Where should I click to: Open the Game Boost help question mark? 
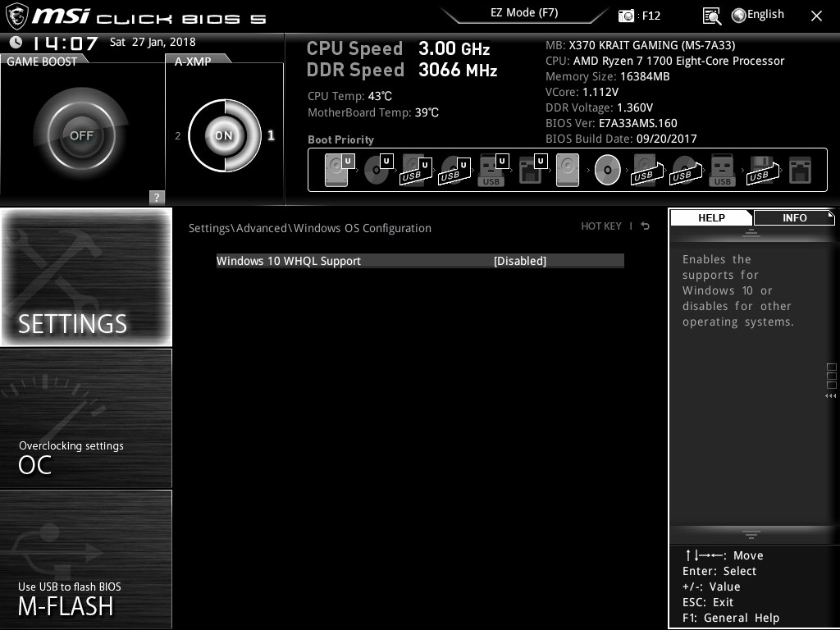156,197
